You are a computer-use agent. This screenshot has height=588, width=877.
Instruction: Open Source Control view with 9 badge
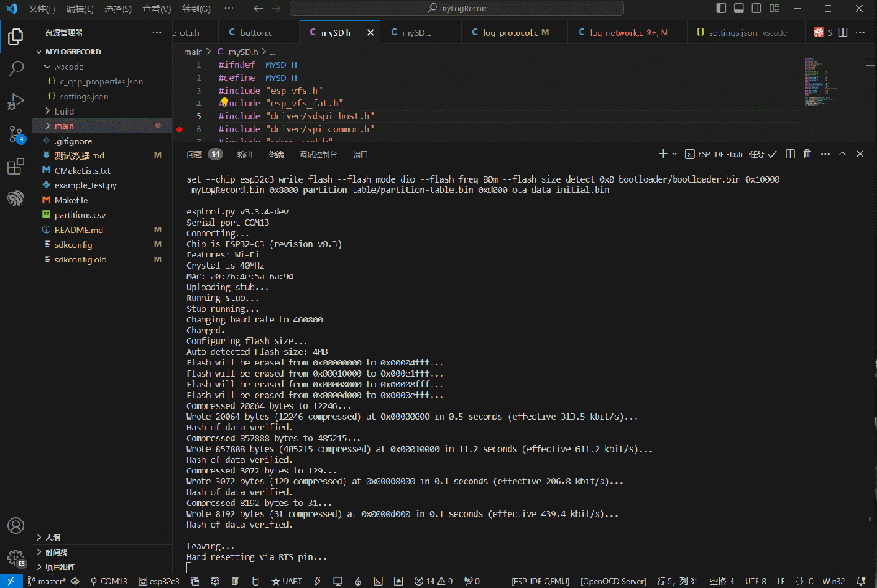point(15,134)
